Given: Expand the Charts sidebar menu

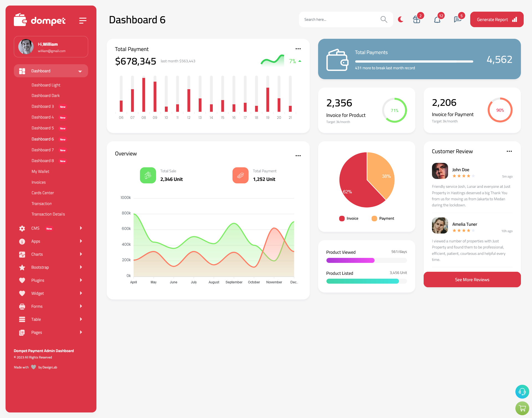Looking at the screenshot, I should click(x=50, y=254).
